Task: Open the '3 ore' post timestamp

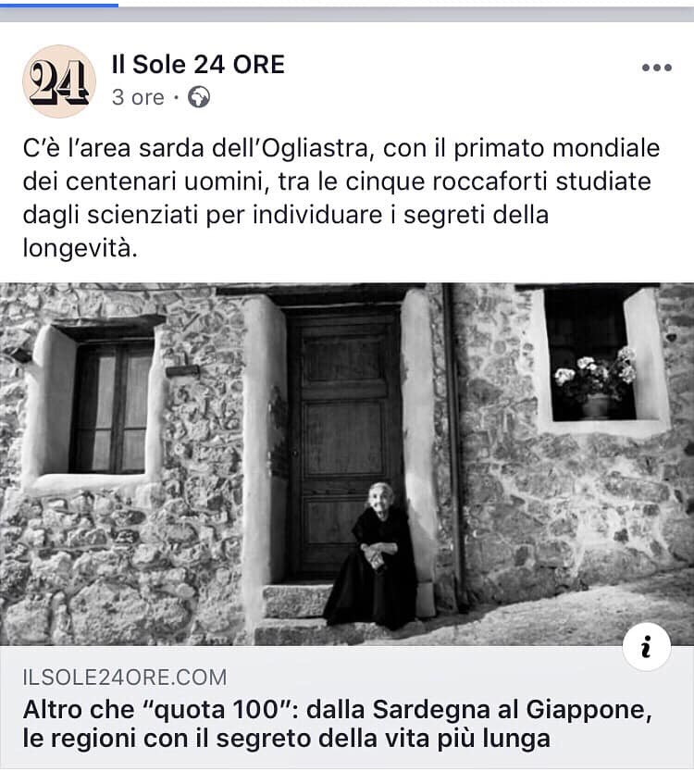Action: tap(138, 97)
